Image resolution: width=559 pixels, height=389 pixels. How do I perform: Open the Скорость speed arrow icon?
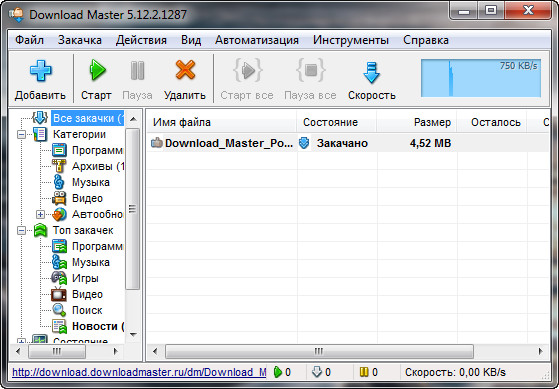(x=371, y=72)
